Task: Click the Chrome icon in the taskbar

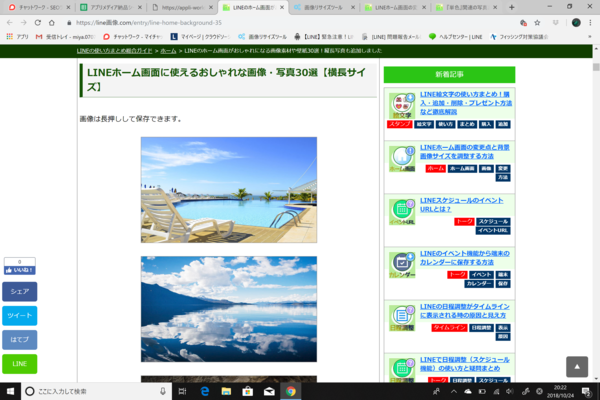Action: (291, 391)
